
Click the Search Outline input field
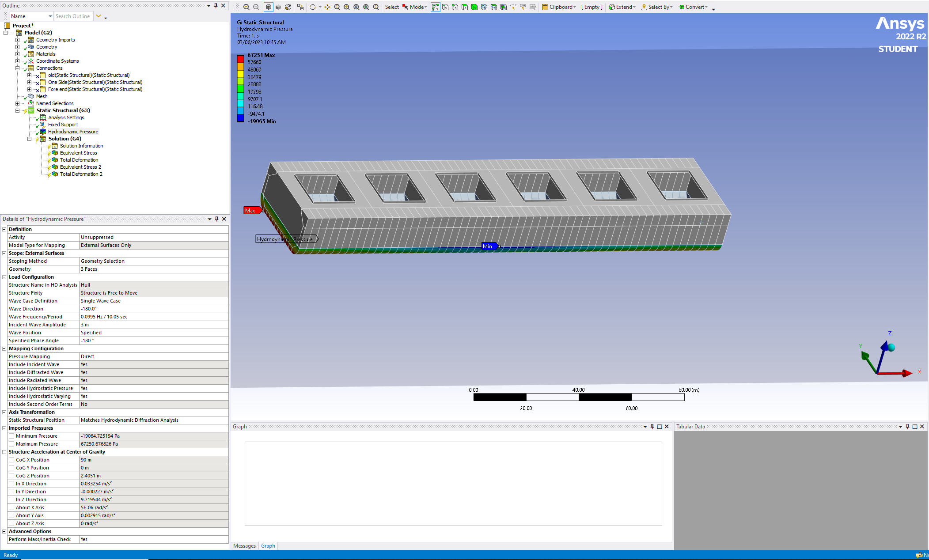(73, 16)
